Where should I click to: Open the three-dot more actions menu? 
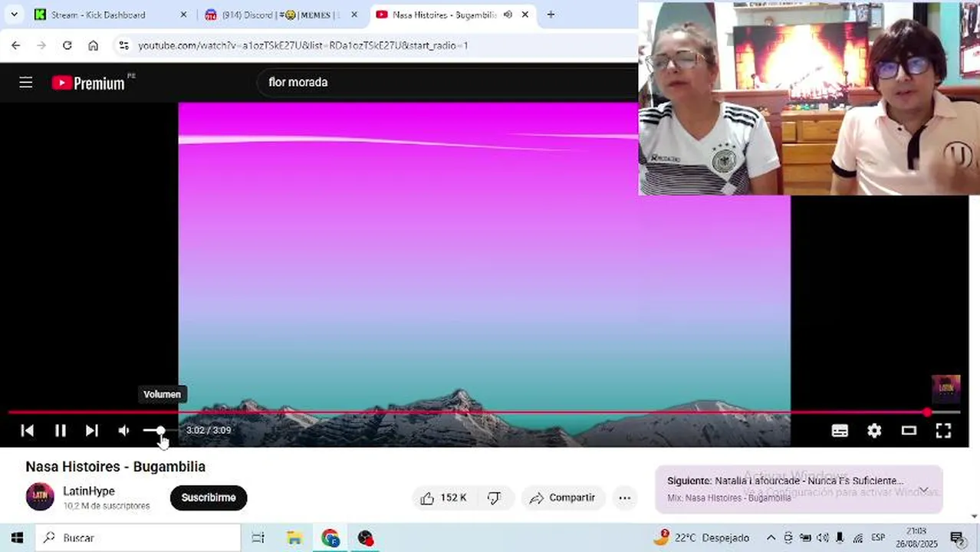(625, 498)
